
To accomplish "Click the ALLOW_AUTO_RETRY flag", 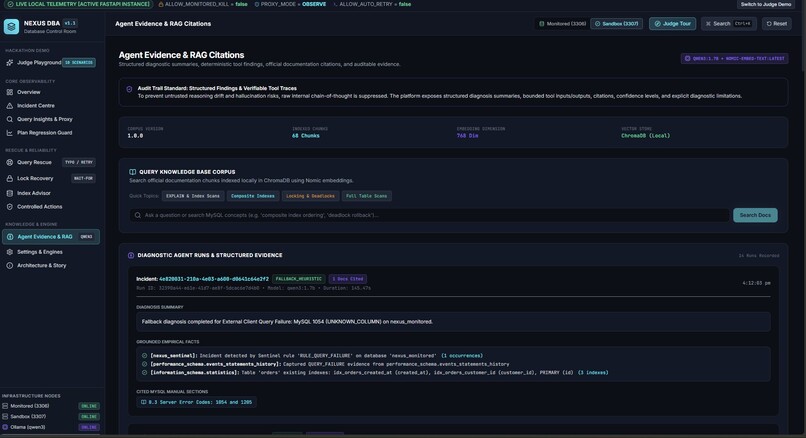I will (x=372, y=4).
